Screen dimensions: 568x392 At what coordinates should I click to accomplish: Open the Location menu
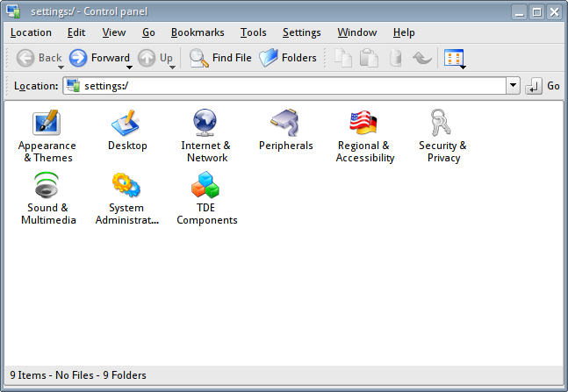pyautogui.click(x=31, y=32)
